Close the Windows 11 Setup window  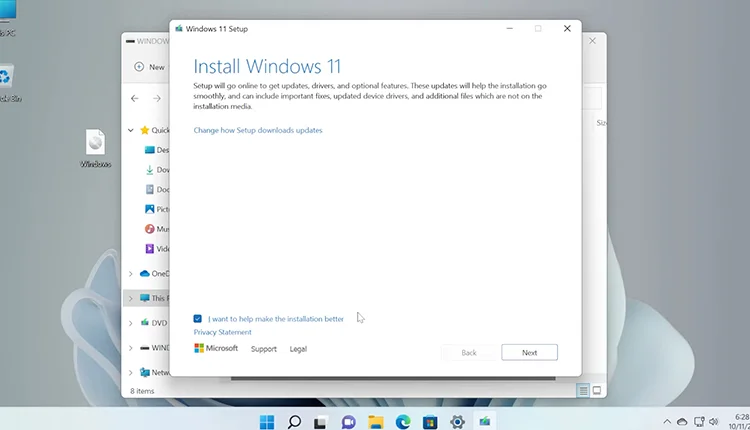pos(567,29)
